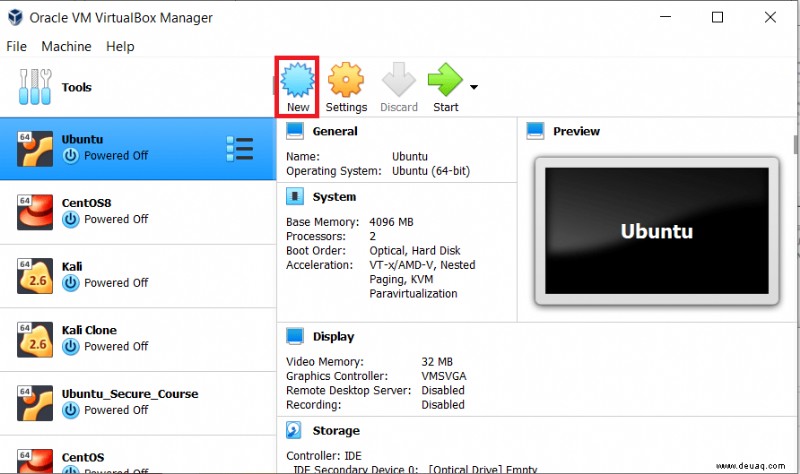Click the Base Memory 4096 MB value
Image resolution: width=800 pixels, height=474 pixels.
click(x=391, y=222)
